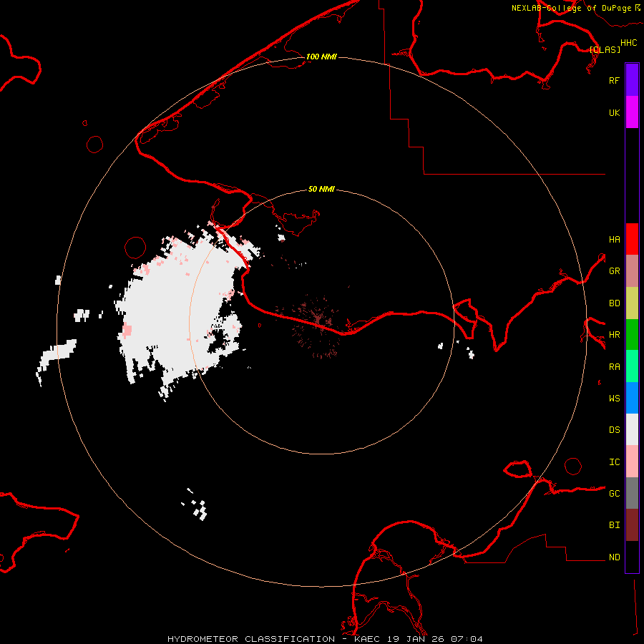Click the HR legend label
Viewport: 644px width, 644px height.
coord(614,335)
